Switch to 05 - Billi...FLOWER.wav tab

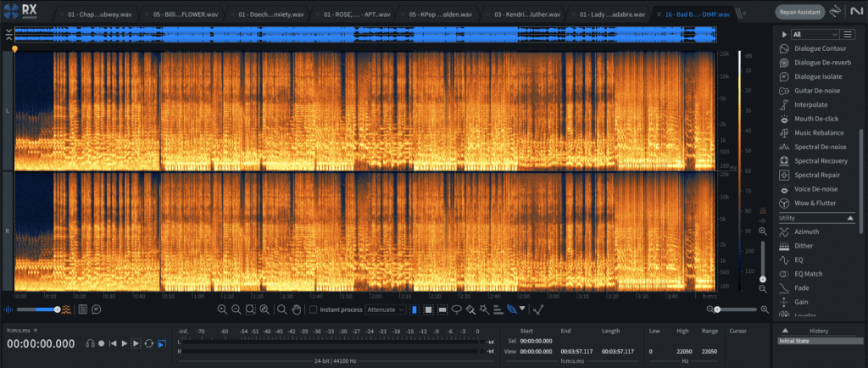[180, 14]
